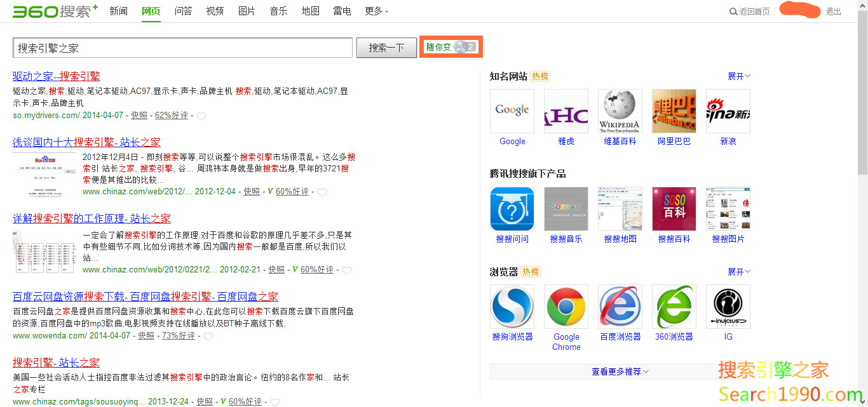Like the 详解搜索引擎的工作原理 result heart icon
Image resolution: width=868 pixels, height=407 pixels.
347,270
